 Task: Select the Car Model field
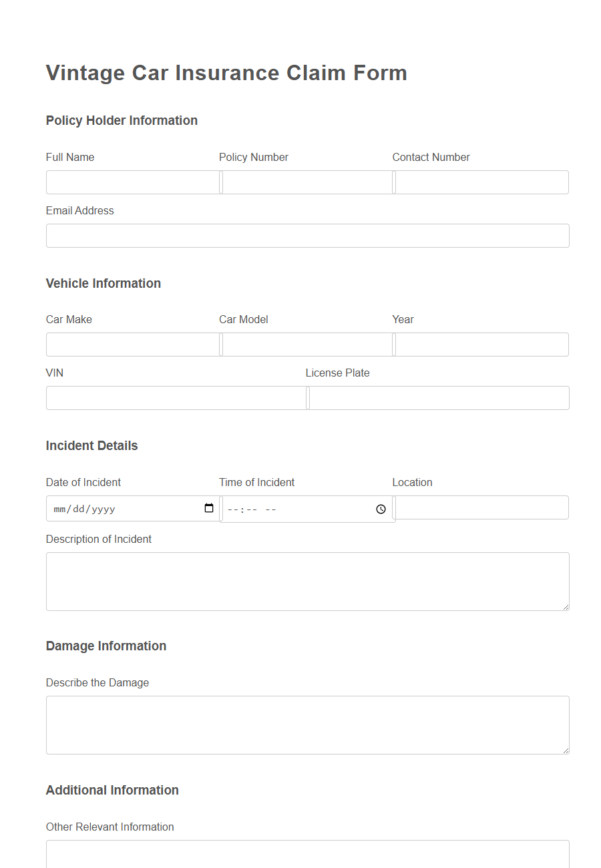pos(307,344)
